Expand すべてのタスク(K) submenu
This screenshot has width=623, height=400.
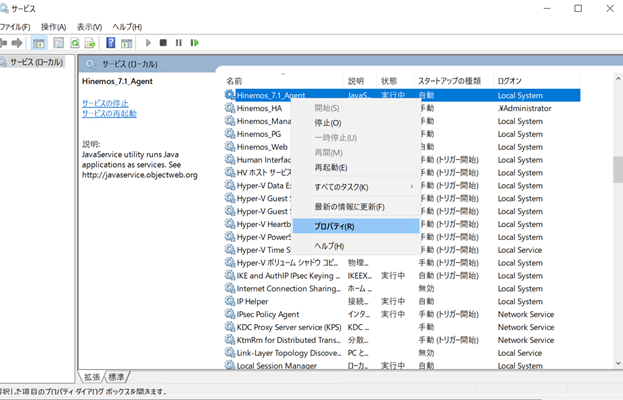(356, 187)
